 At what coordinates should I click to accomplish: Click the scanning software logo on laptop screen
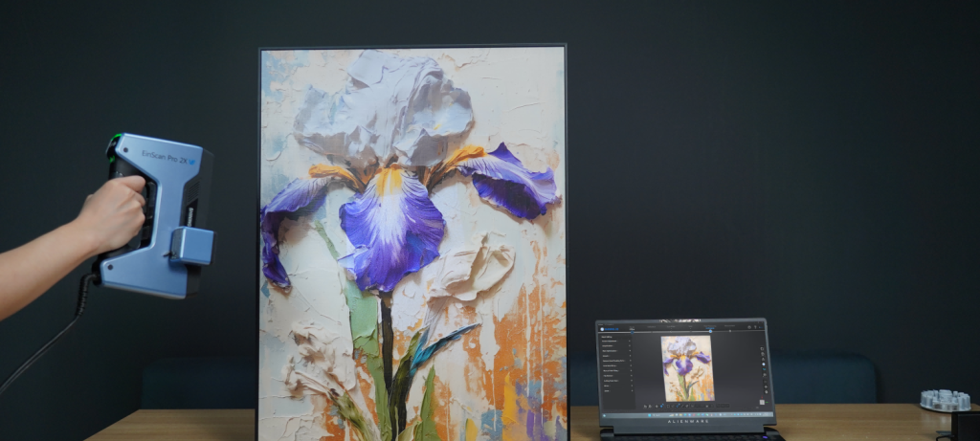(x=610, y=329)
